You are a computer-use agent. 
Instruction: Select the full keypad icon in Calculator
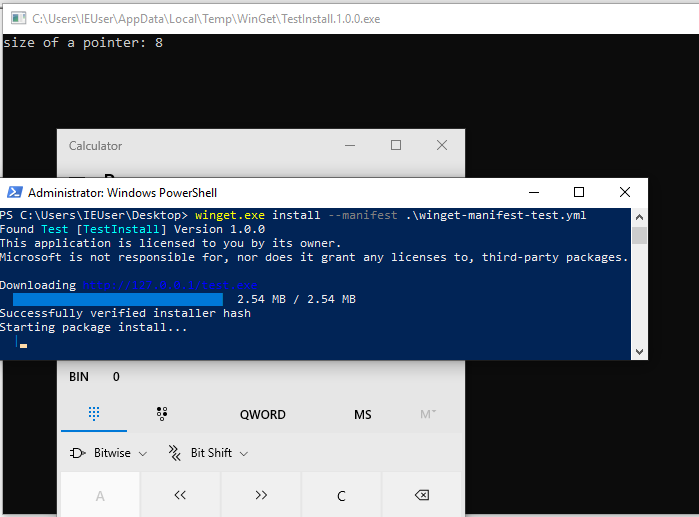[94, 414]
